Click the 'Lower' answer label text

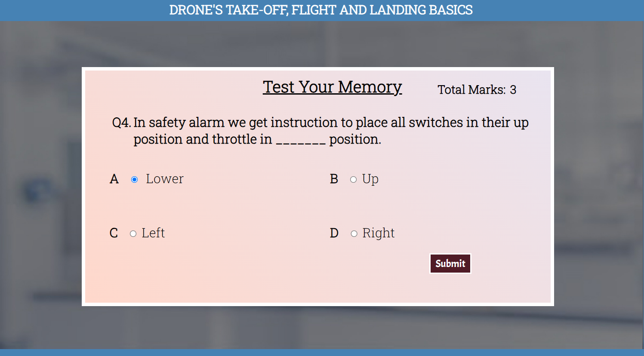(165, 179)
